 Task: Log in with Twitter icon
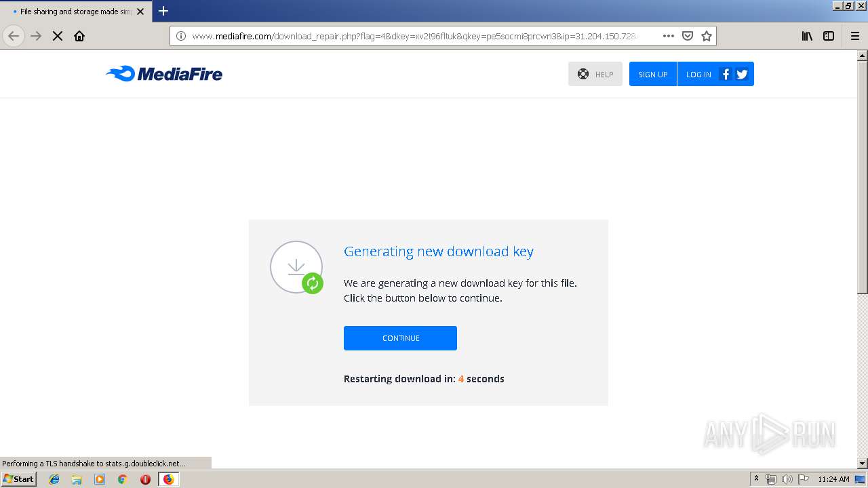[742, 74]
